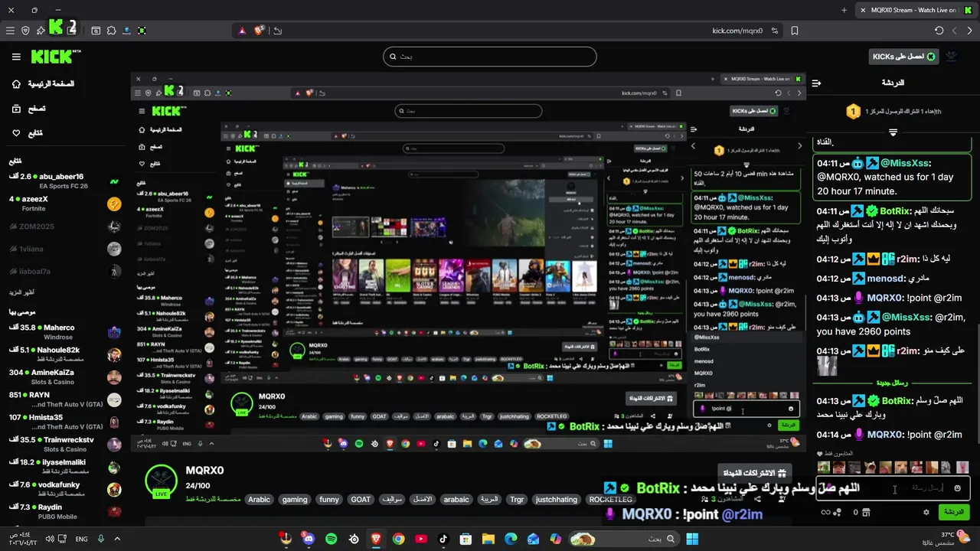Open the Extensions puzzle icon in toolbar

point(111,31)
